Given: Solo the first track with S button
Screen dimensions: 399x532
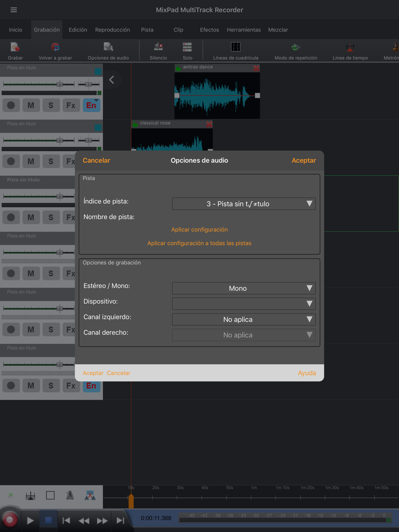Looking at the screenshot, I should (x=51, y=105).
